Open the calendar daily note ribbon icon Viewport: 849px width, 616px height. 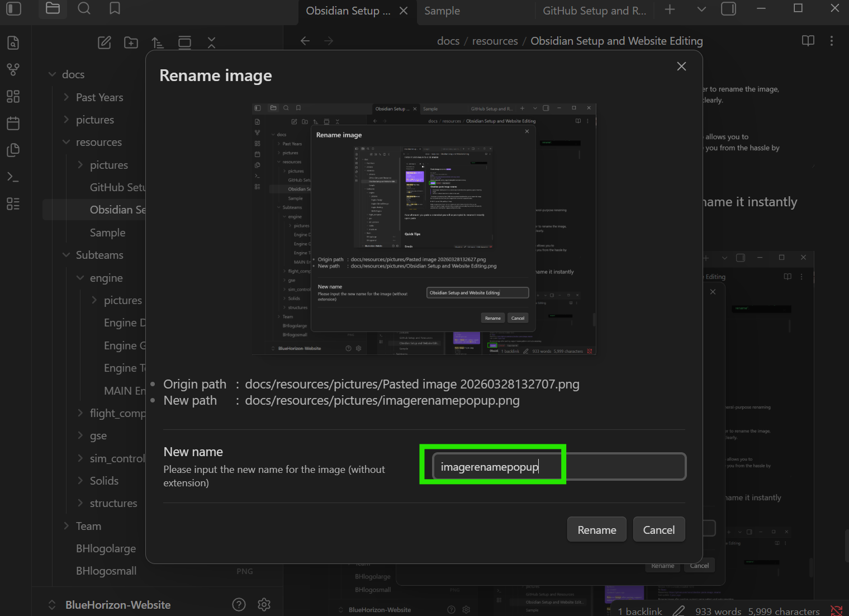(x=13, y=123)
